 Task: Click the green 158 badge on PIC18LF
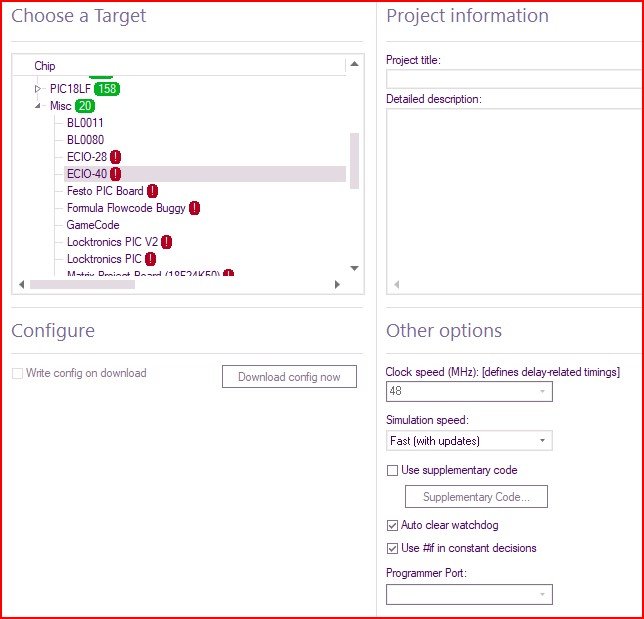click(107, 89)
